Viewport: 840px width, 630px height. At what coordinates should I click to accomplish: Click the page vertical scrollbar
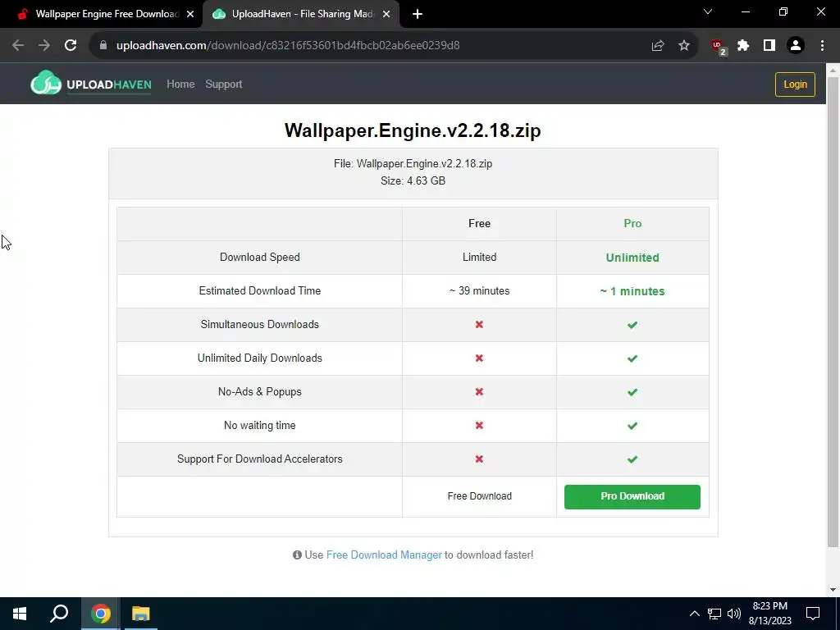click(833, 312)
